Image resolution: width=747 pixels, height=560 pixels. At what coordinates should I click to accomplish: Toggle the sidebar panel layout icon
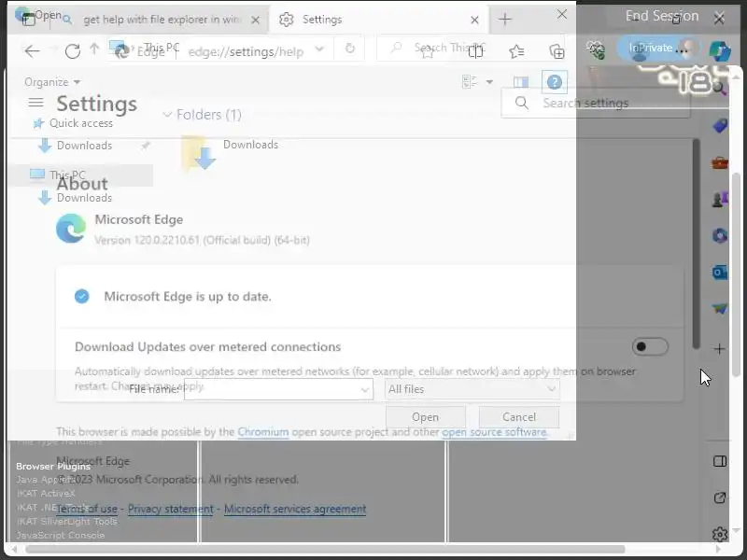pos(720,461)
